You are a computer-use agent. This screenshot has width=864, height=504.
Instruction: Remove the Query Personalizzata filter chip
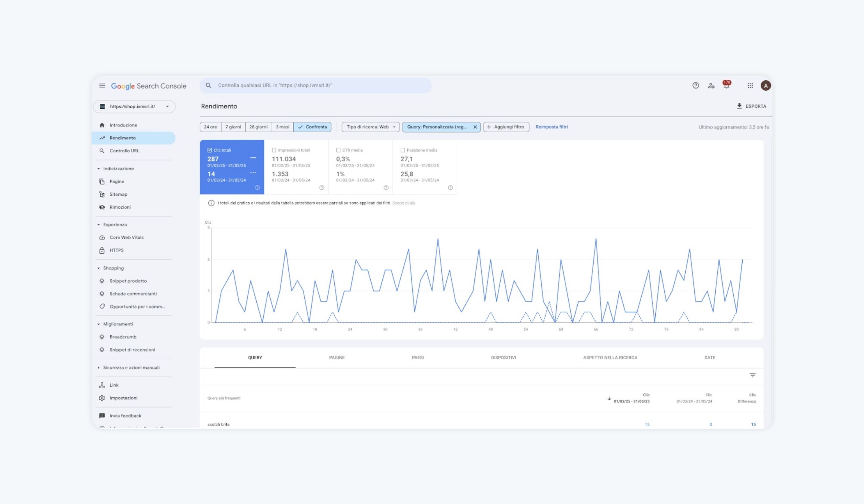(475, 127)
